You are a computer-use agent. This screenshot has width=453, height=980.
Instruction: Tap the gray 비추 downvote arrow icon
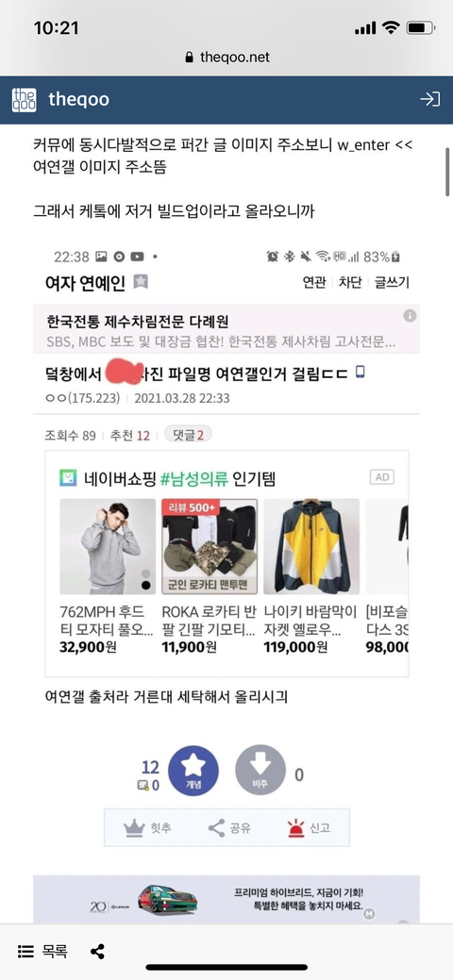click(x=260, y=770)
